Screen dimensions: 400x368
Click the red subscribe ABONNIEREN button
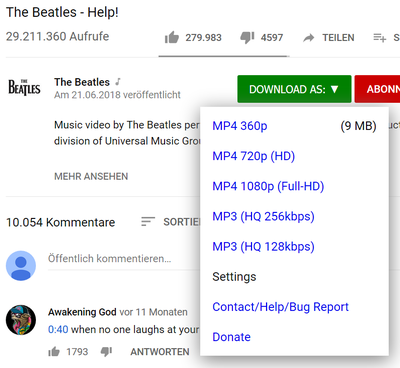click(x=377, y=89)
